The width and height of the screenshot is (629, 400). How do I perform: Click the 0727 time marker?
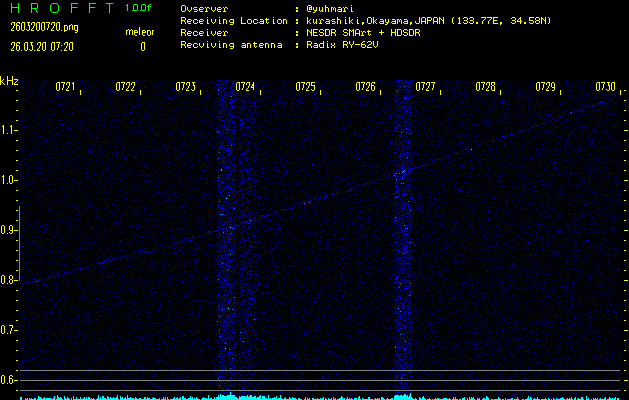(425, 87)
